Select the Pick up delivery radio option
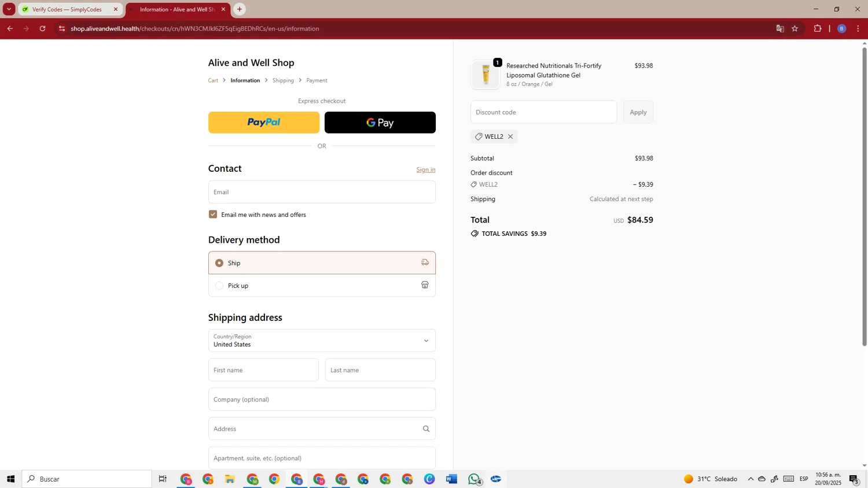Screen dimensions: 868x488 (x=219, y=286)
